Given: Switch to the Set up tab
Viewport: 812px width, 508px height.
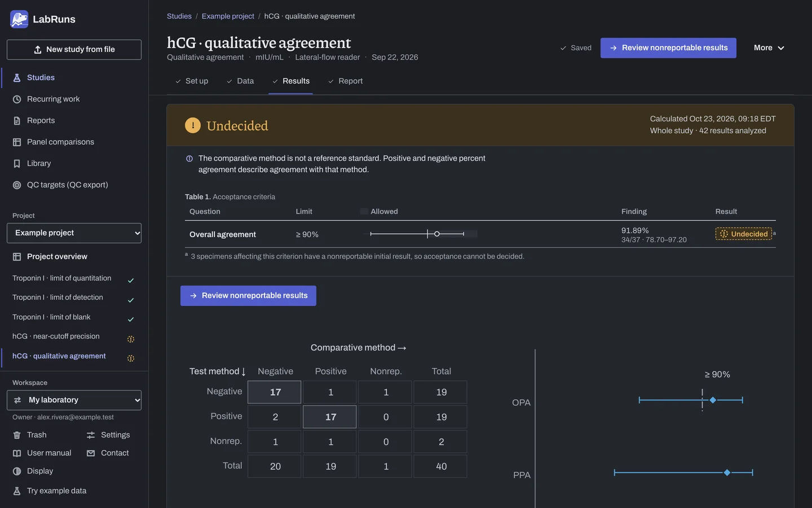Looking at the screenshot, I should coord(192,81).
